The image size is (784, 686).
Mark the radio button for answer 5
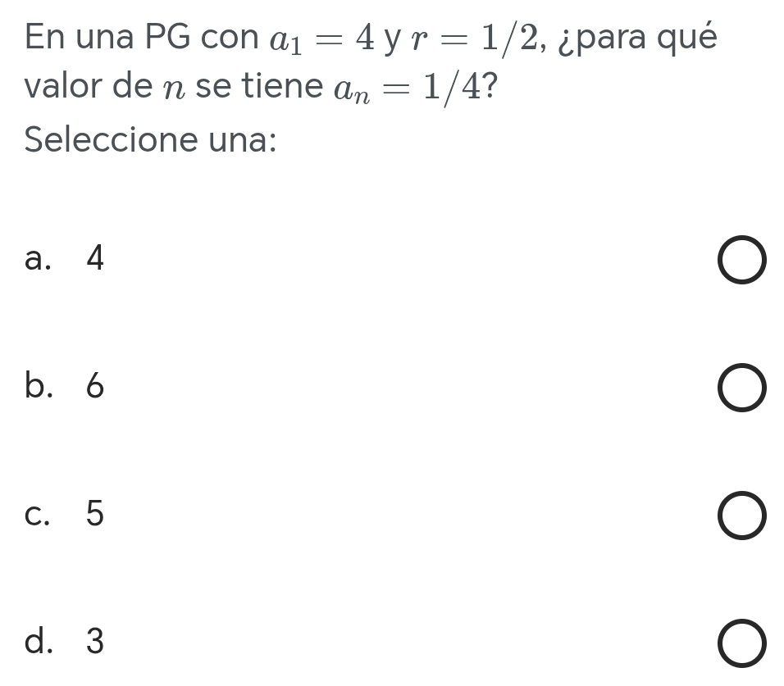pyautogui.click(x=743, y=518)
